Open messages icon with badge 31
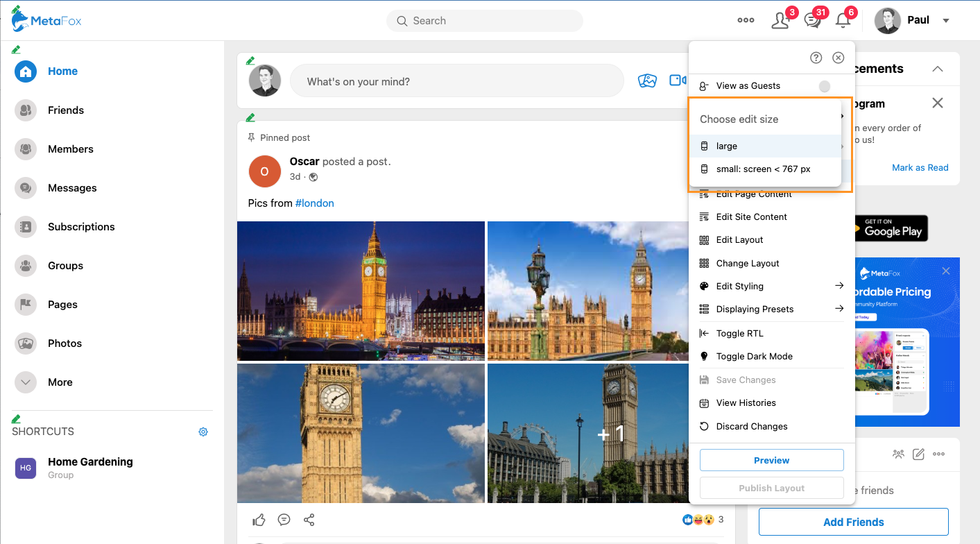Screen dimensions: 980x544 pyautogui.click(x=812, y=20)
